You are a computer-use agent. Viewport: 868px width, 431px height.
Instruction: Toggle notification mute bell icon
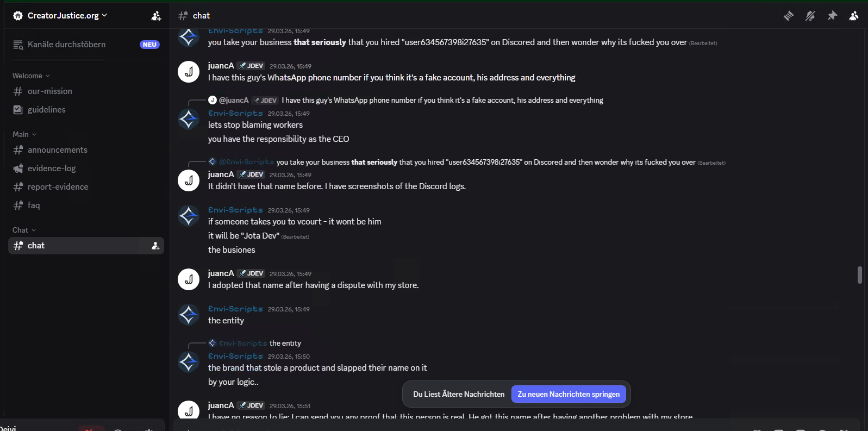[810, 16]
